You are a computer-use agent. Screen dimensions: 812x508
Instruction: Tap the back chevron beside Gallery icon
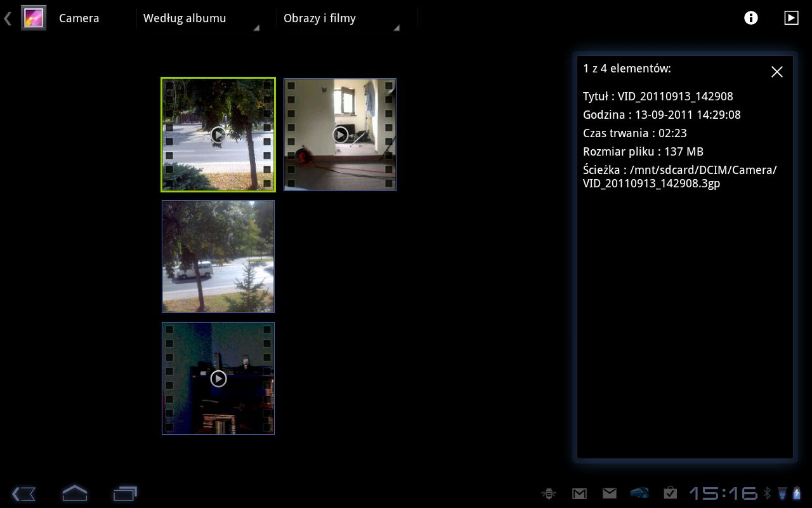(8, 18)
